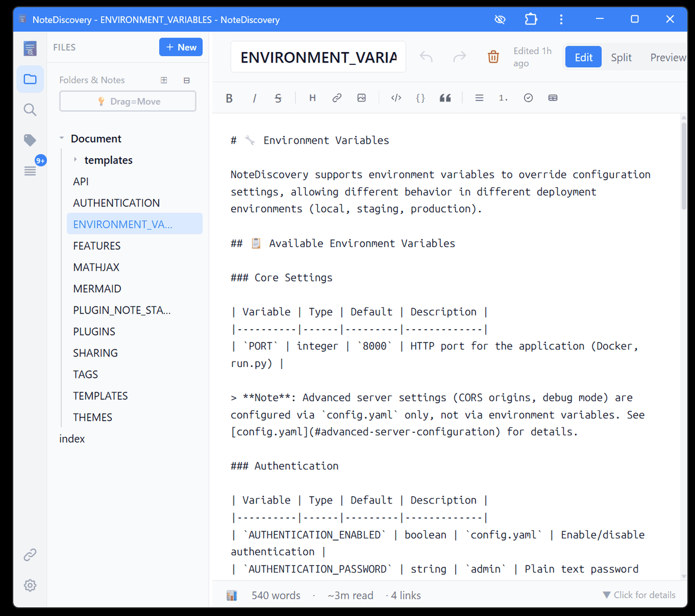Click the Drag=Move mode button
Image resolution: width=695 pixels, height=616 pixels.
[x=128, y=101]
